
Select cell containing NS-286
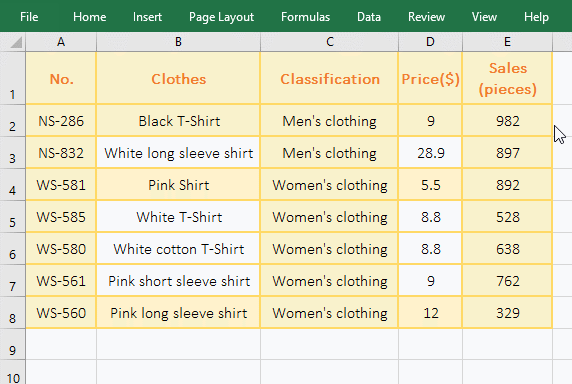61,121
